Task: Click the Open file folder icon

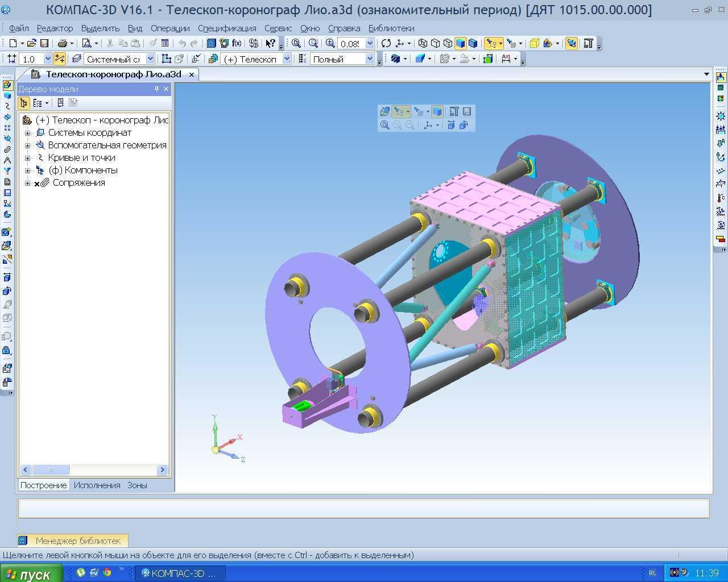Action: (32, 43)
